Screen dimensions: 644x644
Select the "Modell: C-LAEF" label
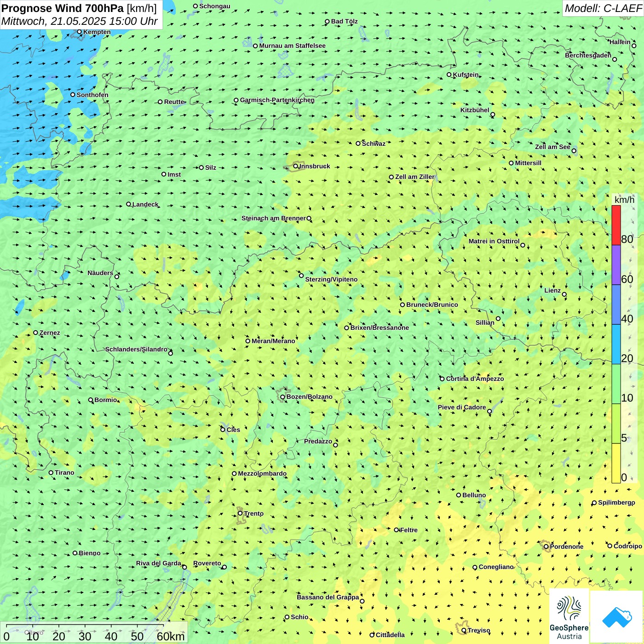tap(603, 8)
